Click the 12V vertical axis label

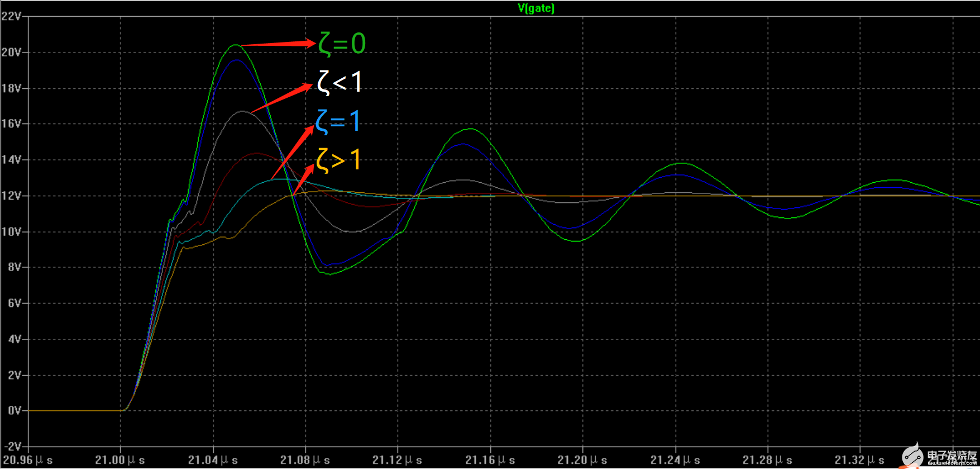(11, 196)
